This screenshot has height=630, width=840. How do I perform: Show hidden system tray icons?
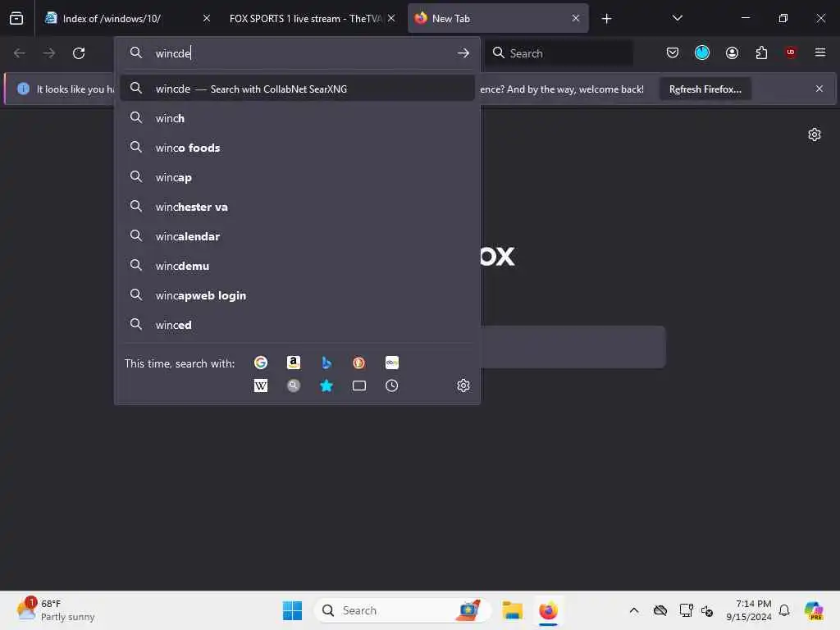(634, 610)
